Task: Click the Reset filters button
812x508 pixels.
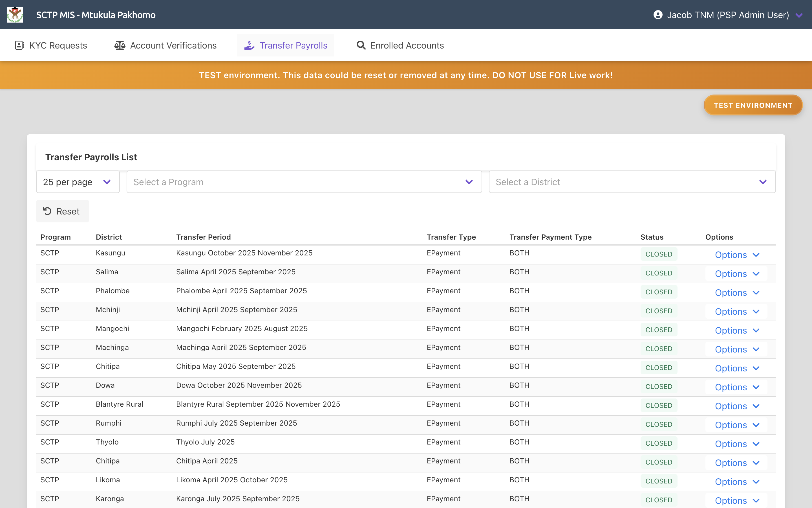Action: coord(62,211)
